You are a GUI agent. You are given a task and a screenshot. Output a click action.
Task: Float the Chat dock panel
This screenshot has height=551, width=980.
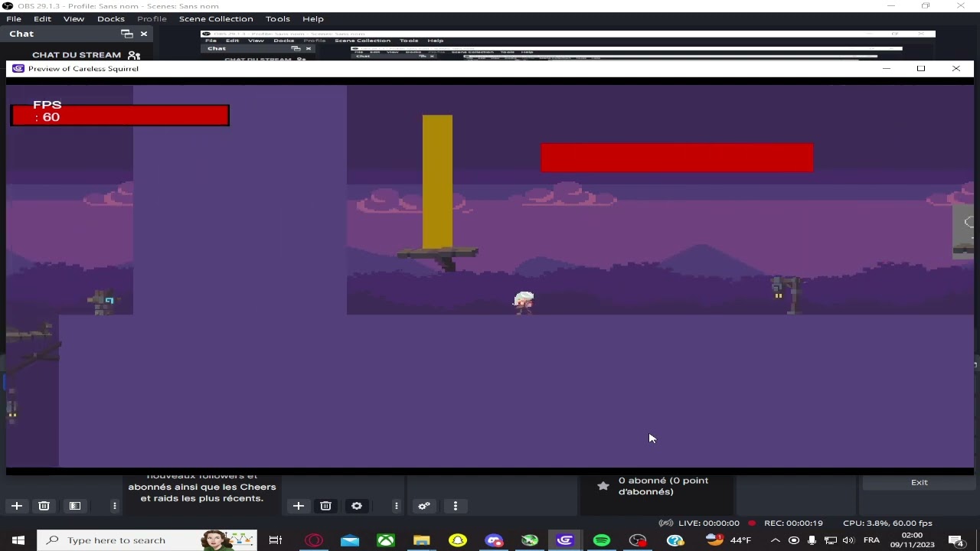pos(127,34)
